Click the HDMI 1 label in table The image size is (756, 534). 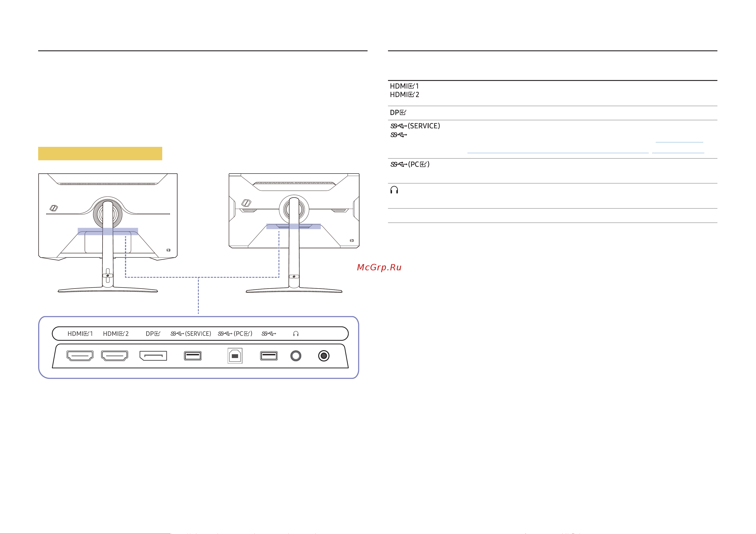pos(404,86)
